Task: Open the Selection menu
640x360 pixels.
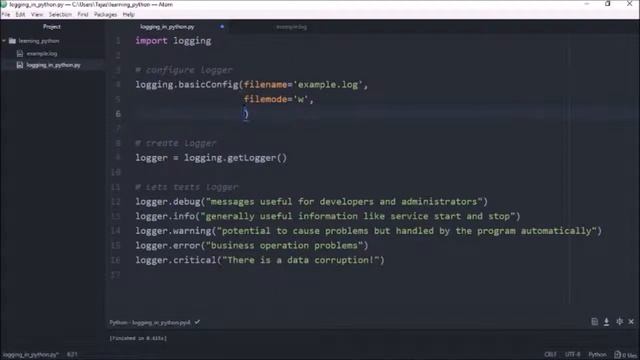Action: pyautogui.click(x=60, y=14)
